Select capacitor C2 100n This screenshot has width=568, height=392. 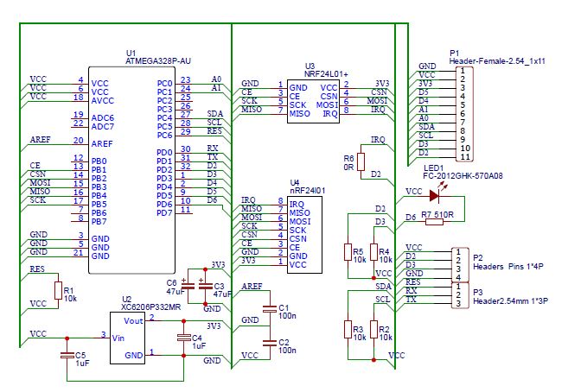click(266, 343)
